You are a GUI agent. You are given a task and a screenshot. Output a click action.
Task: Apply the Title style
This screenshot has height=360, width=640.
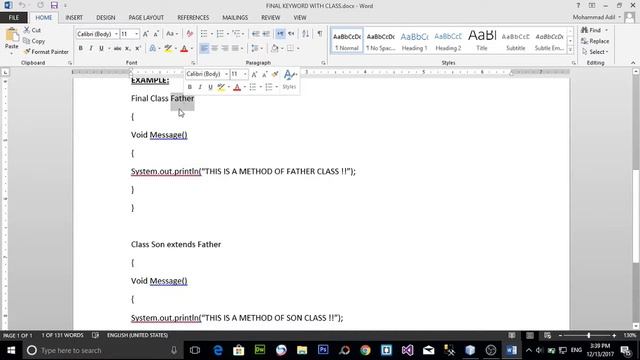click(482, 41)
